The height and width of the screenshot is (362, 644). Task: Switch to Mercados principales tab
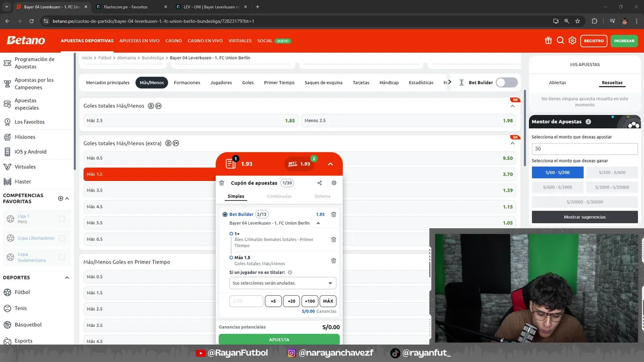coord(108,82)
